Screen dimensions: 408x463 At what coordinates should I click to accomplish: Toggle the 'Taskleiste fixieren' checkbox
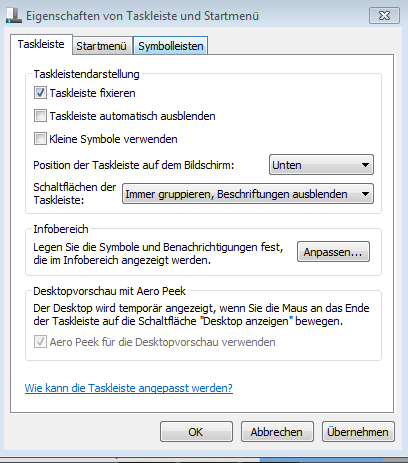(40, 93)
